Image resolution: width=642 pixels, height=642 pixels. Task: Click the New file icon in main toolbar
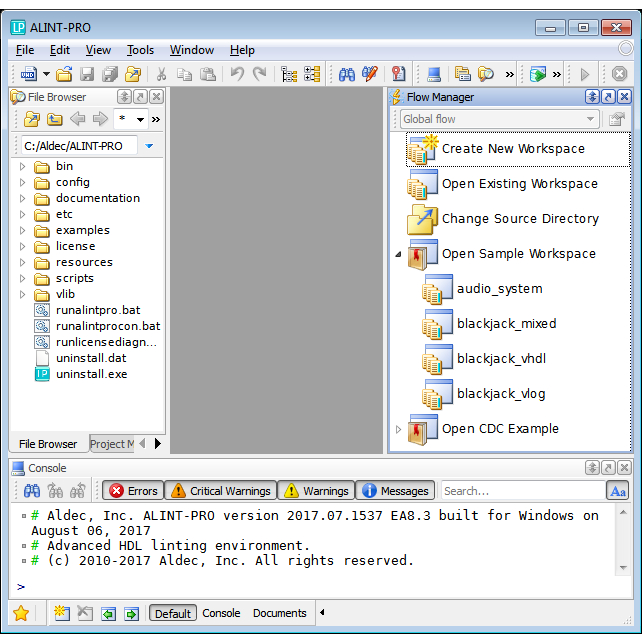(28, 74)
